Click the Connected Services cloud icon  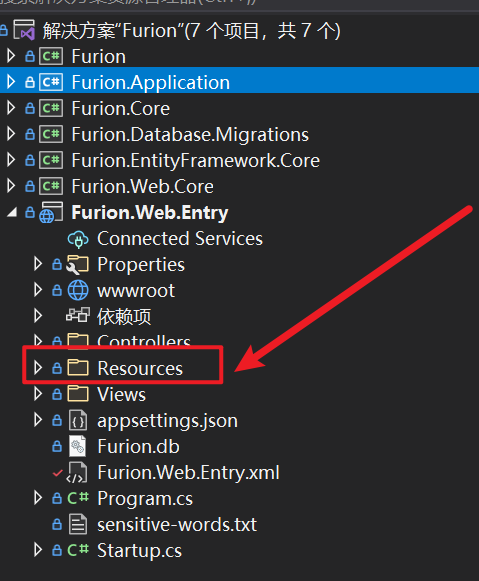(78, 239)
